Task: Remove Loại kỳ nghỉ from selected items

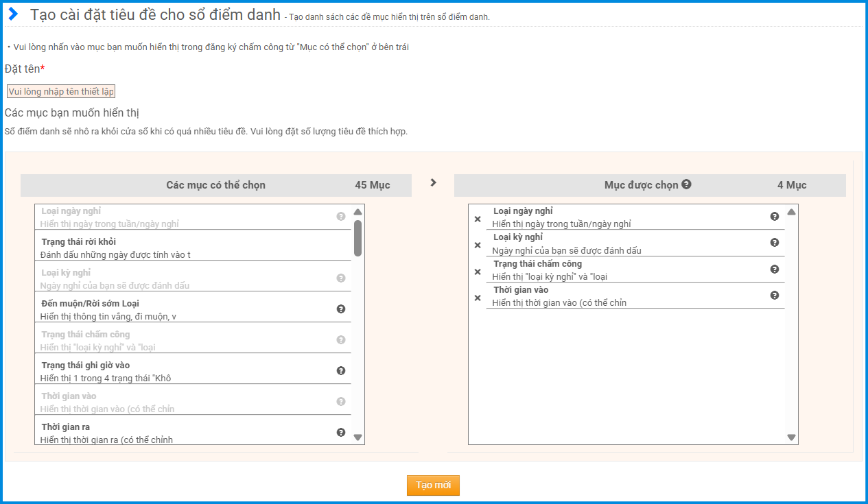Action: click(x=478, y=245)
